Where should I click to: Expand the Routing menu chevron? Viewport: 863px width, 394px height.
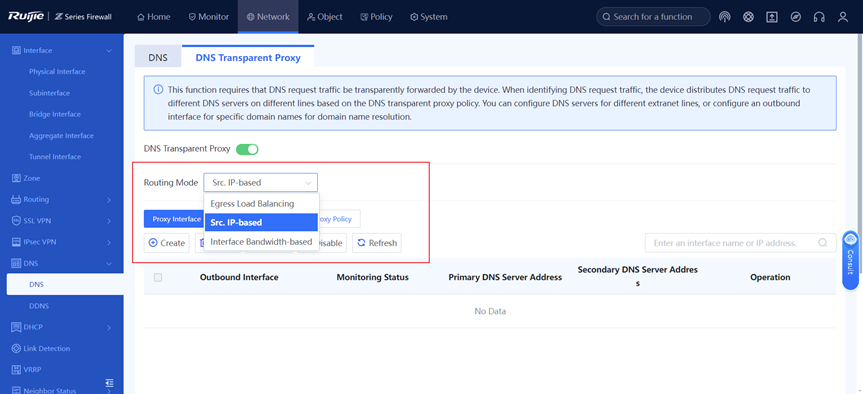click(x=109, y=200)
